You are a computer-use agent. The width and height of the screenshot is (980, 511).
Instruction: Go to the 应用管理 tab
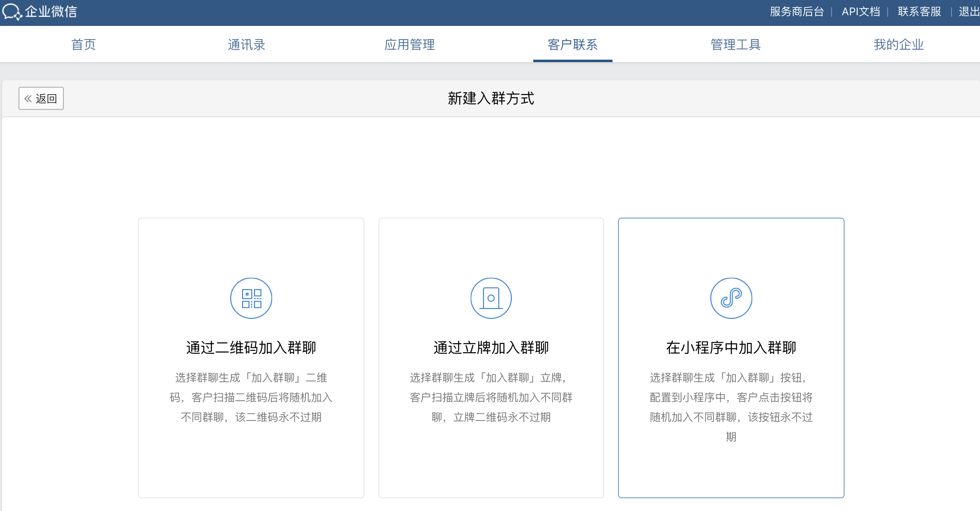click(x=410, y=44)
